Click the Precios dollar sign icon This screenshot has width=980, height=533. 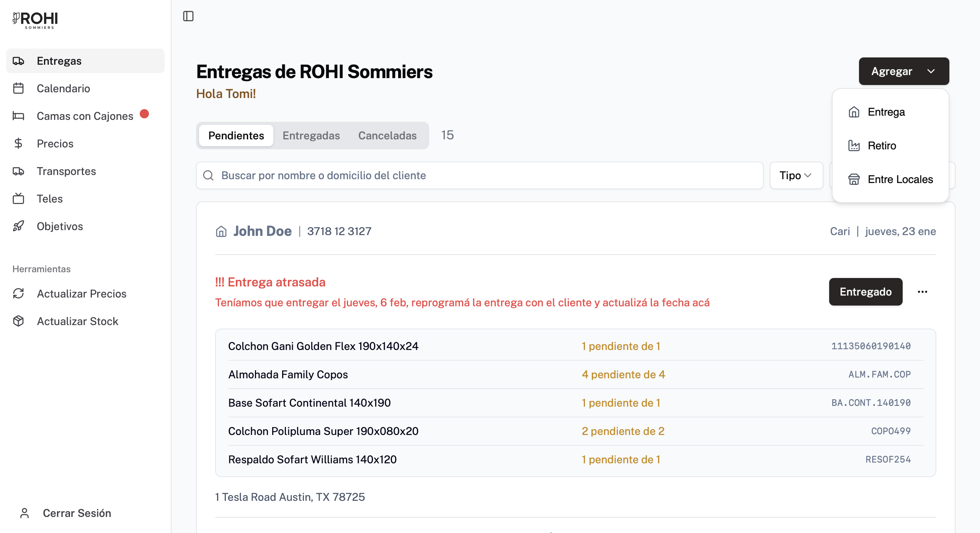pos(18,144)
